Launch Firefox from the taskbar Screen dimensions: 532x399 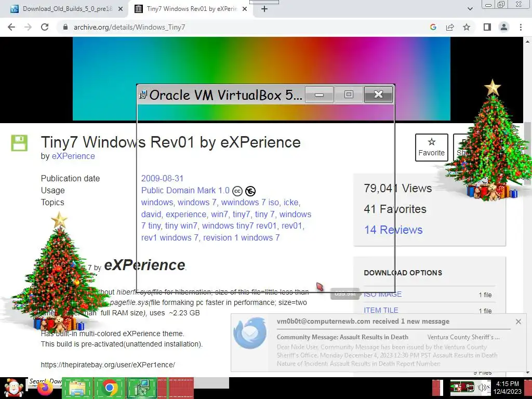tap(45, 389)
